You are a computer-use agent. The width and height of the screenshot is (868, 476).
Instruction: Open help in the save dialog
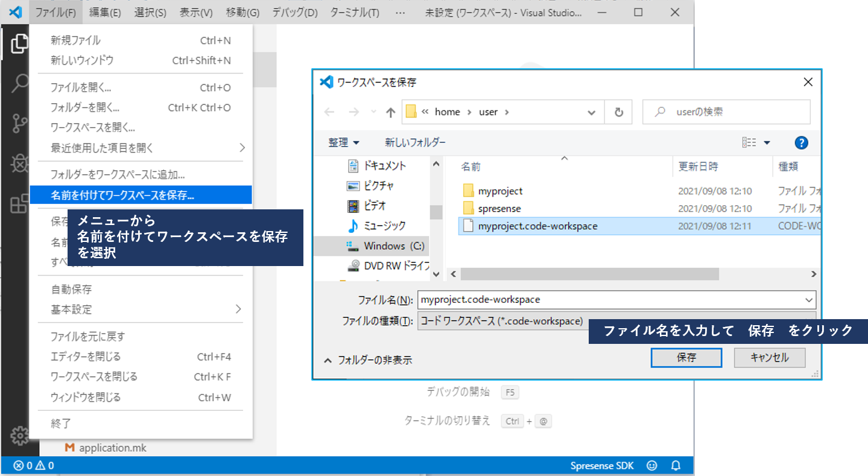[x=800, y=142]
